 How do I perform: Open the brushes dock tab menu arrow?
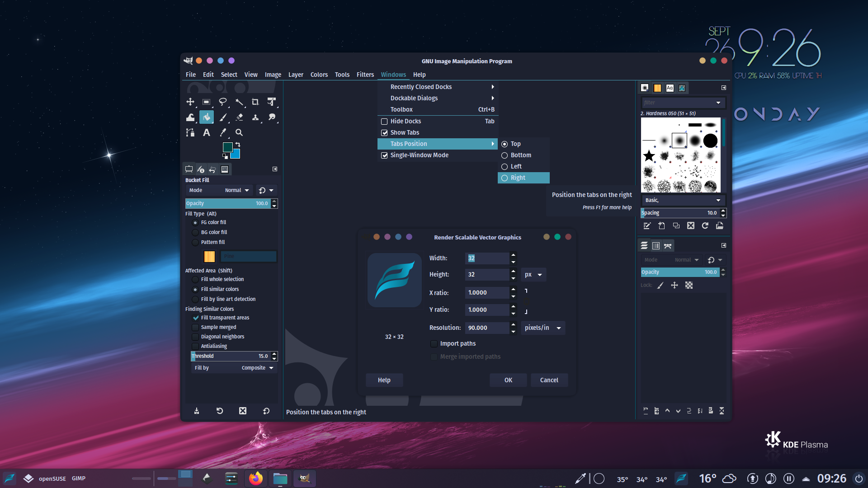click(x=724, y=88)
